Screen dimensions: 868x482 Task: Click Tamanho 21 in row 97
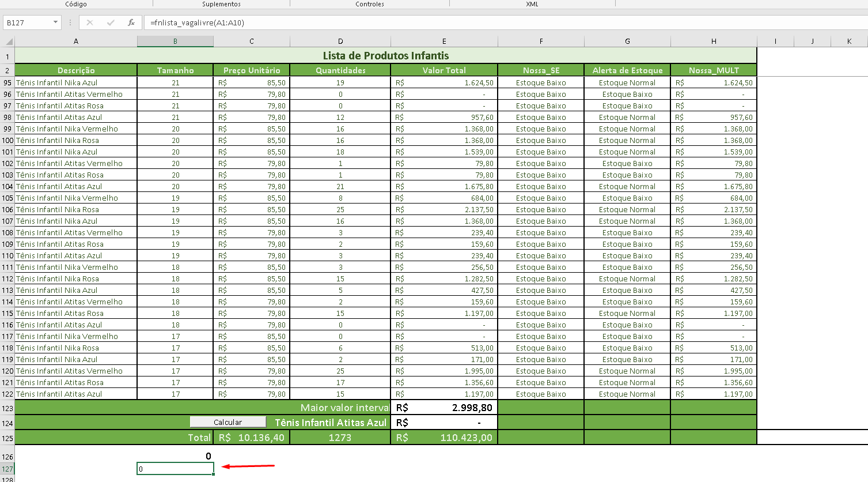pos(175,106)
